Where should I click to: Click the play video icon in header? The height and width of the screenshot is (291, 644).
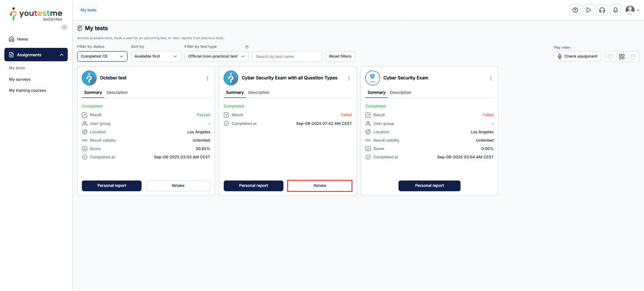(x=588, y=10)
